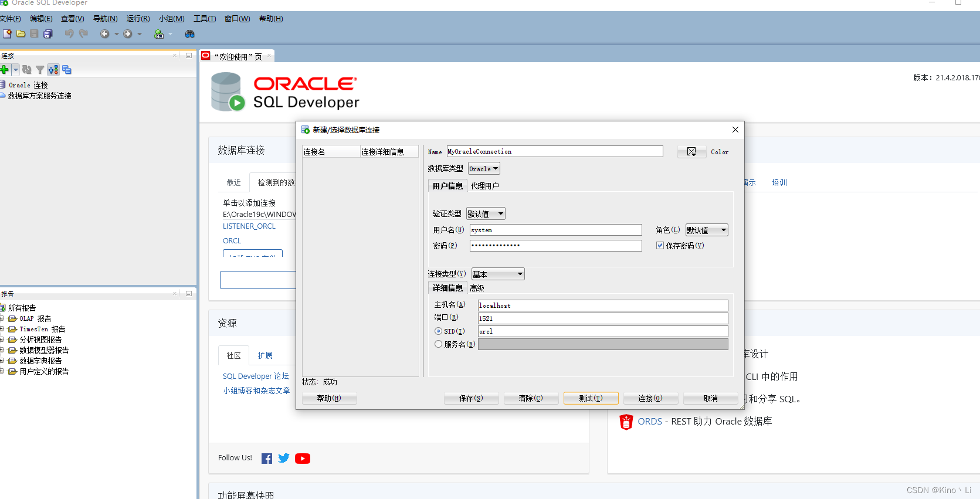Click the 连接名 column header
The height and width of the screenshot is (499, 980).
click(331, 152)
